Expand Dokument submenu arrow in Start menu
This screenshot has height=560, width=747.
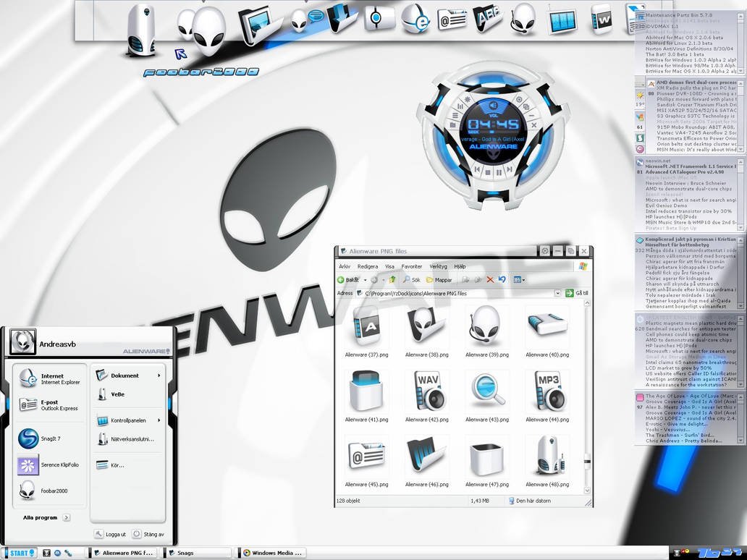point(159,376)
